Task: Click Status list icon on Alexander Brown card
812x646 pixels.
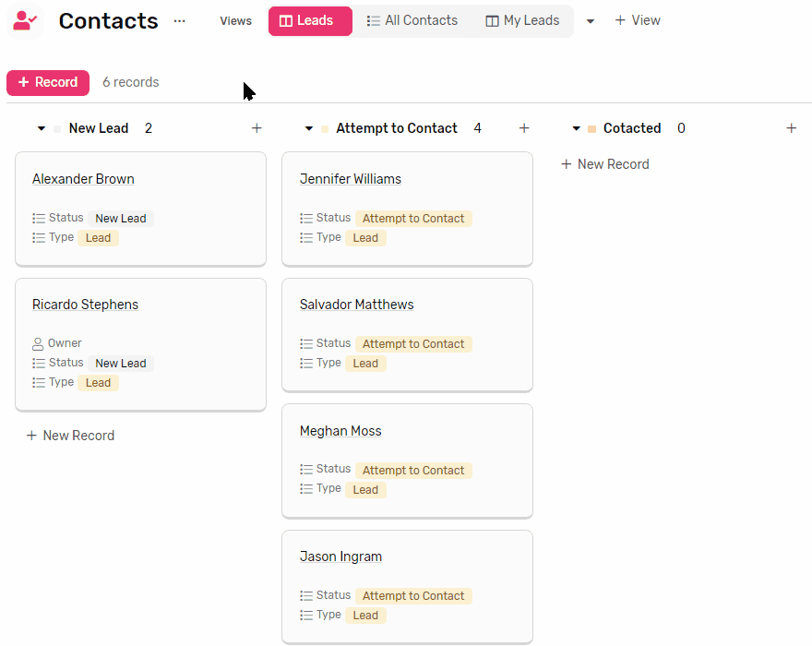Action: click(39, 218)
